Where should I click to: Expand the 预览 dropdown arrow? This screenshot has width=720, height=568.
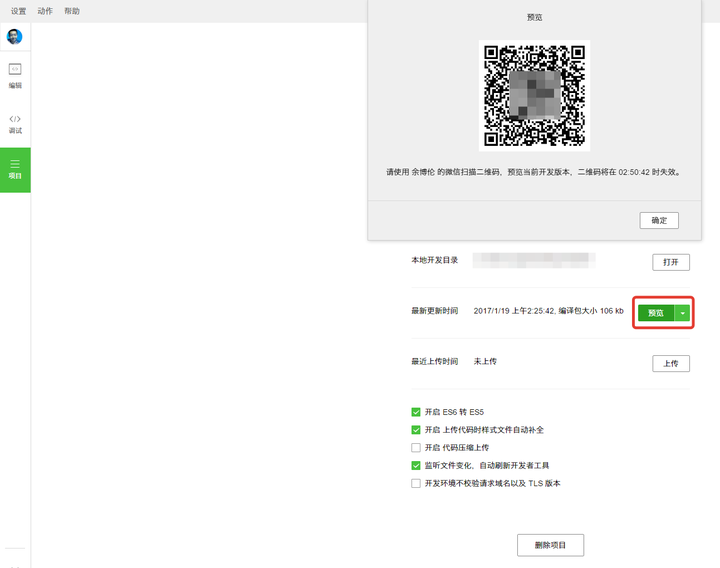coord(682,313)
